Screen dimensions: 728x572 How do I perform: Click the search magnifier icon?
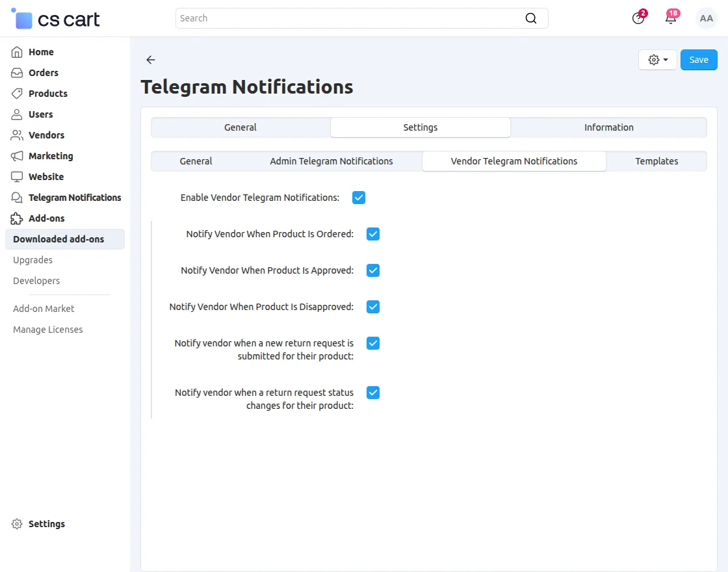coord(530,18)
